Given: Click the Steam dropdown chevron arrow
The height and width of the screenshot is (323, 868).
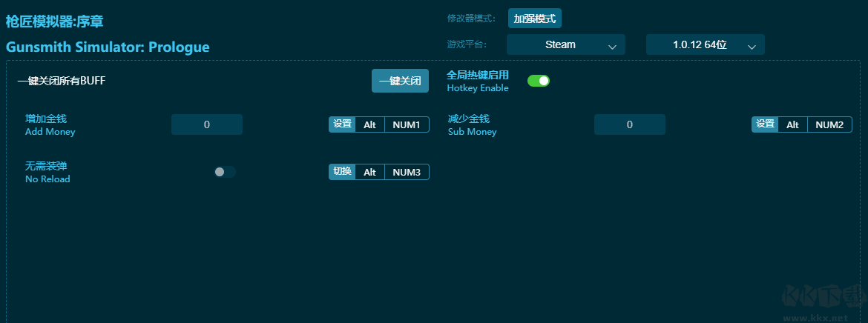Looking at the screenshot, I should click(x=612, y=46).
